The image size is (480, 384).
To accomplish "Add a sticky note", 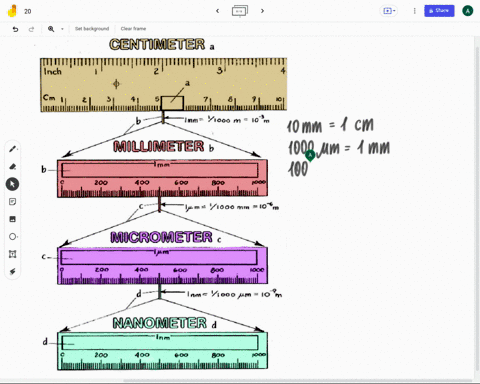I will [12, 202].
